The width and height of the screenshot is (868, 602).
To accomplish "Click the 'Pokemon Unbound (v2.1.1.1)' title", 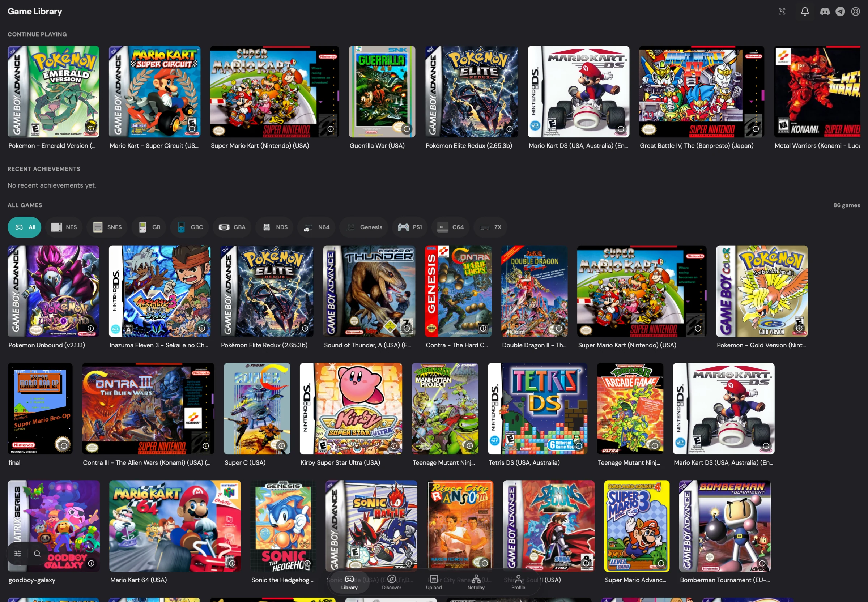I will click(x=47, y=345).
